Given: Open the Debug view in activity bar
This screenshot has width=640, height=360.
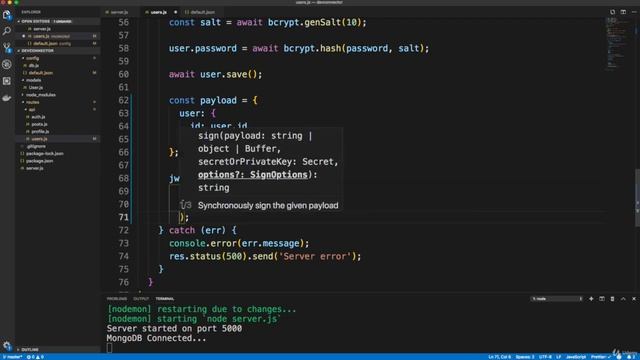Looking at the screenshot, I should pyautogui.click(x=7, y=64).
